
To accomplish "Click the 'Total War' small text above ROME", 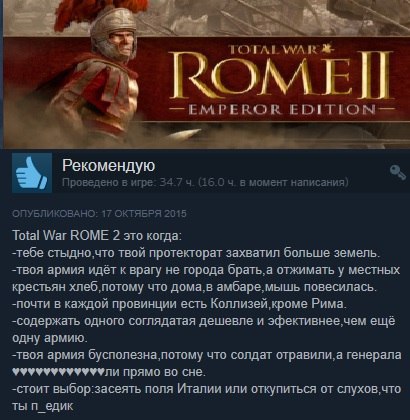I will tap(273, 50).
